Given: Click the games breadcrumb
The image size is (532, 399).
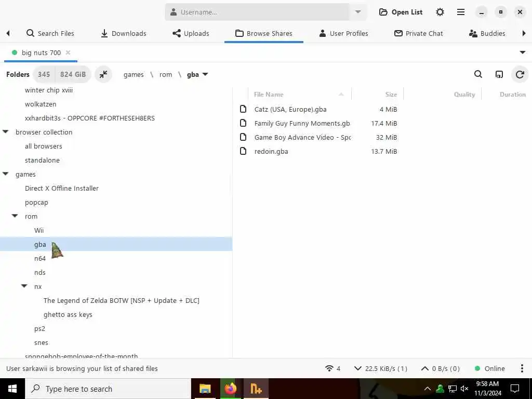Looking at the screenshot, I should [x=134, y=75].
